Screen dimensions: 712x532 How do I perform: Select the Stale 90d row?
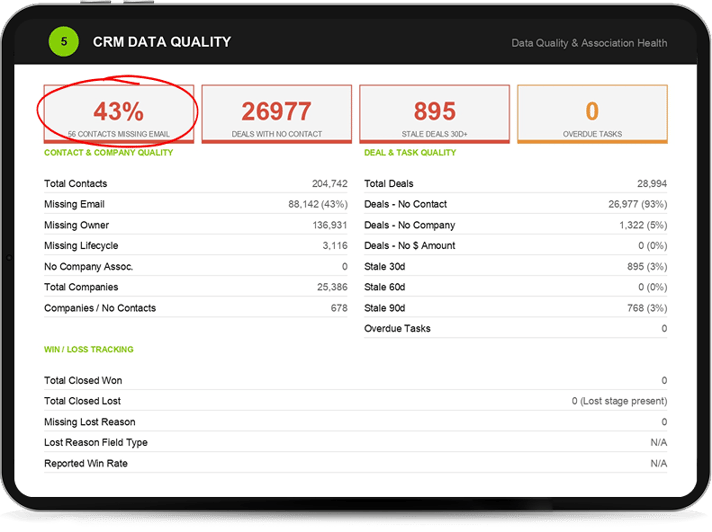(515, 308)
